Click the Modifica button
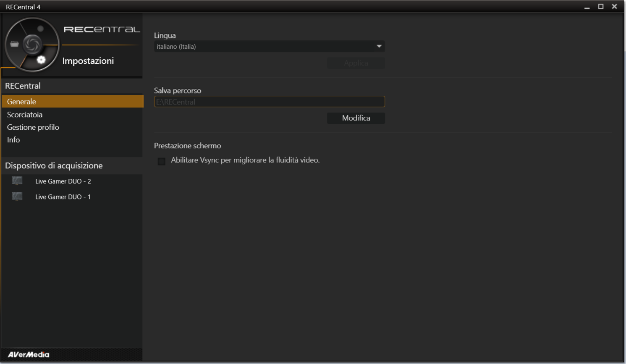 [x=356, y=118]
